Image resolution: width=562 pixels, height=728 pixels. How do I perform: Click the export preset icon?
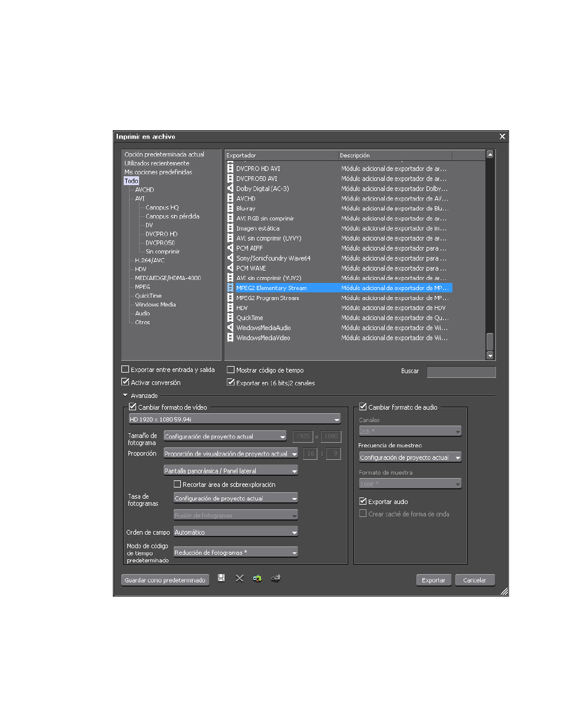276,578
